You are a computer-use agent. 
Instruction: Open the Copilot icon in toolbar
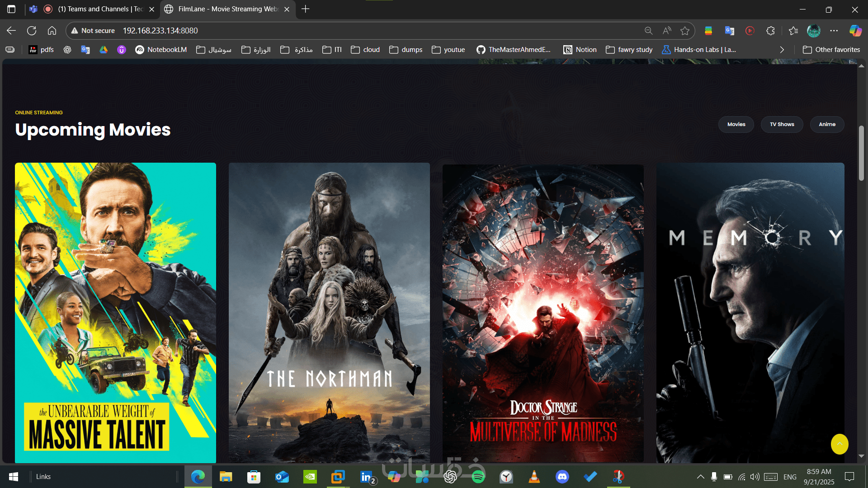(x=855, y=31)
